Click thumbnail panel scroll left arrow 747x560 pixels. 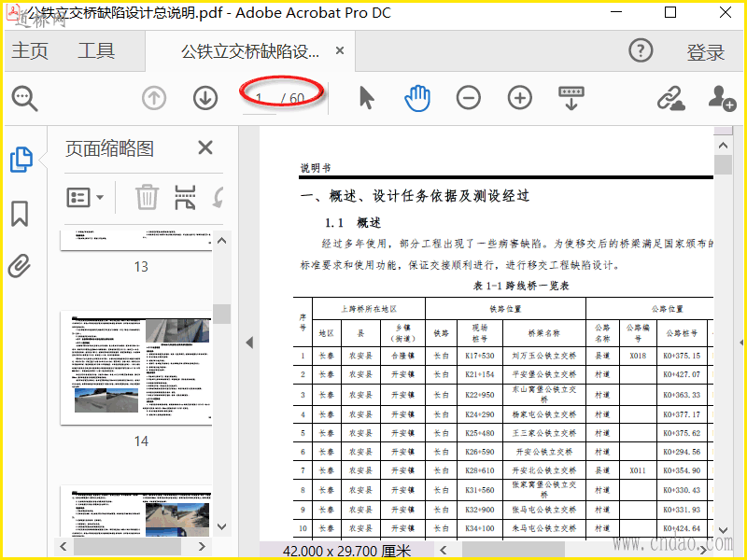tap(63, 546)
